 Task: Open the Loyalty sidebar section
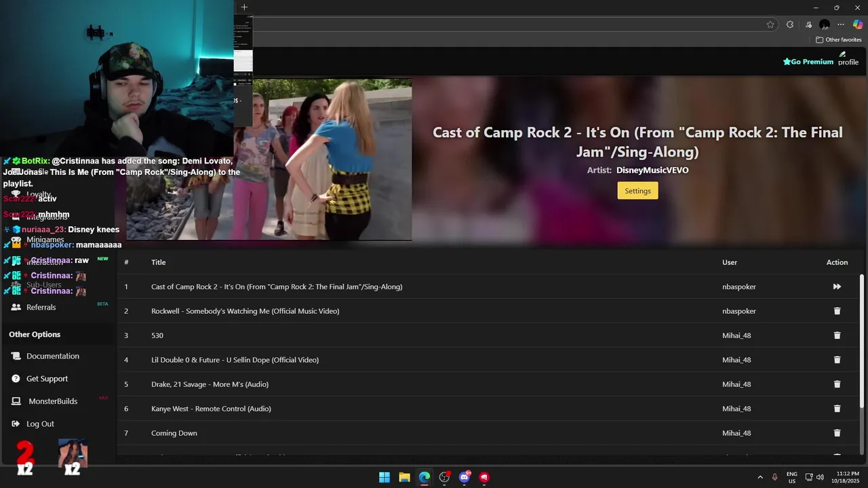point(39,195)
